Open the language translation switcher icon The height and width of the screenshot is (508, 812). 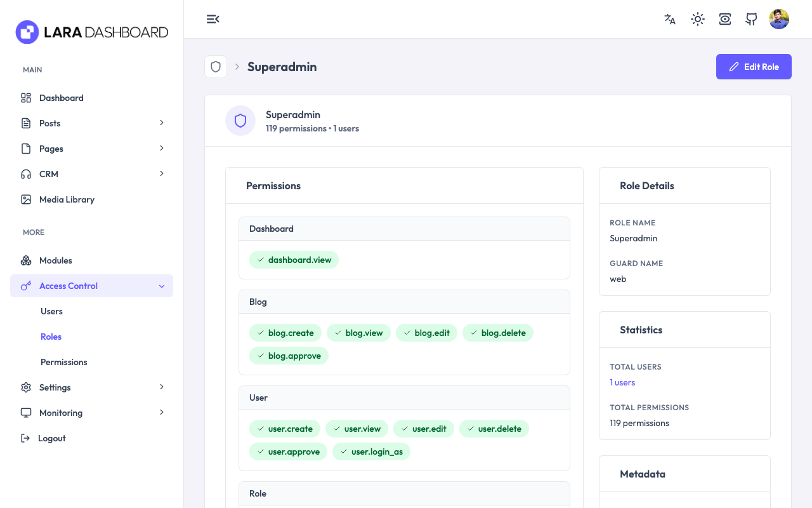pos(670,19)
